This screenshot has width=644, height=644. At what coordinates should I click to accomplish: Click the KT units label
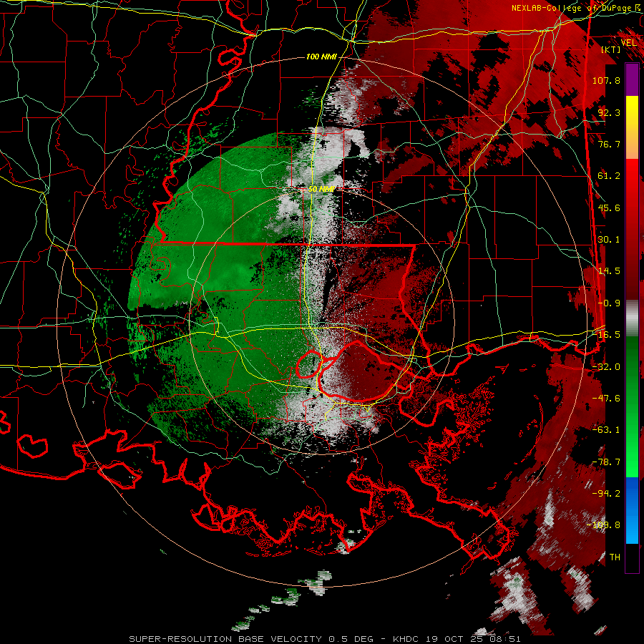pos(611,49)
